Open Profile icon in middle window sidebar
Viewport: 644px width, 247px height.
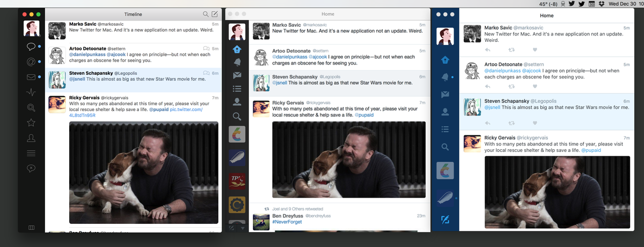click(237, 102)
